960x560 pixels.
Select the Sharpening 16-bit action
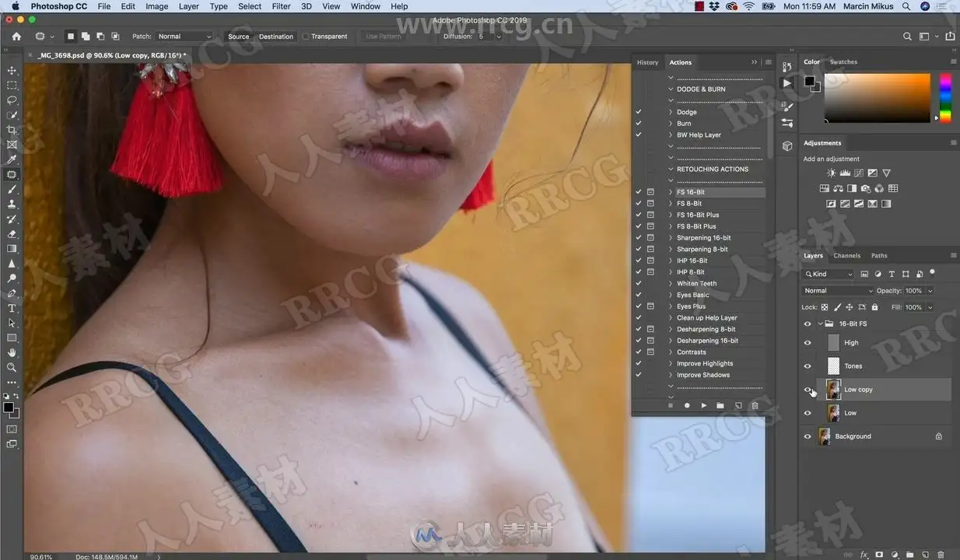point(703,238)
